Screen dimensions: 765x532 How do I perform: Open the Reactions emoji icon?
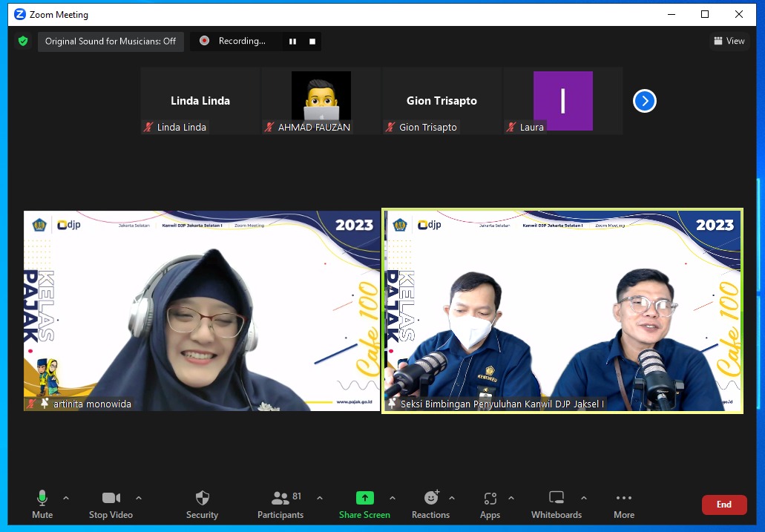431,498
